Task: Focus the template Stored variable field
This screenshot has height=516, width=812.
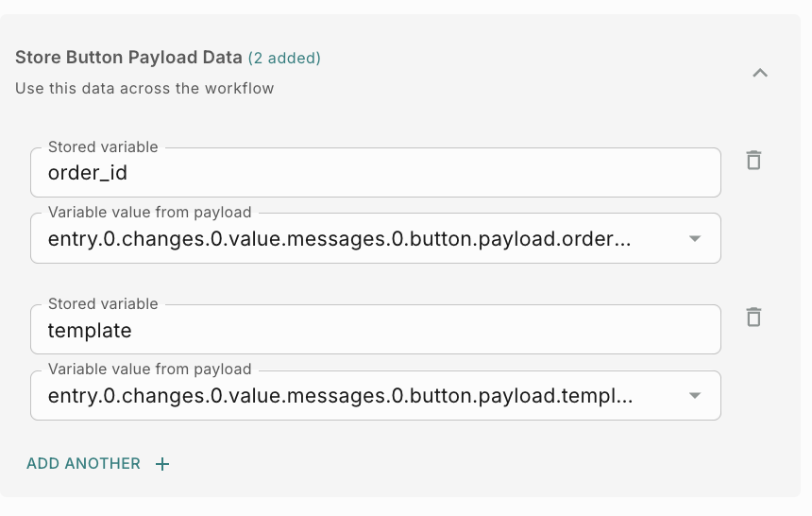Action: click(x=378, y=331)
